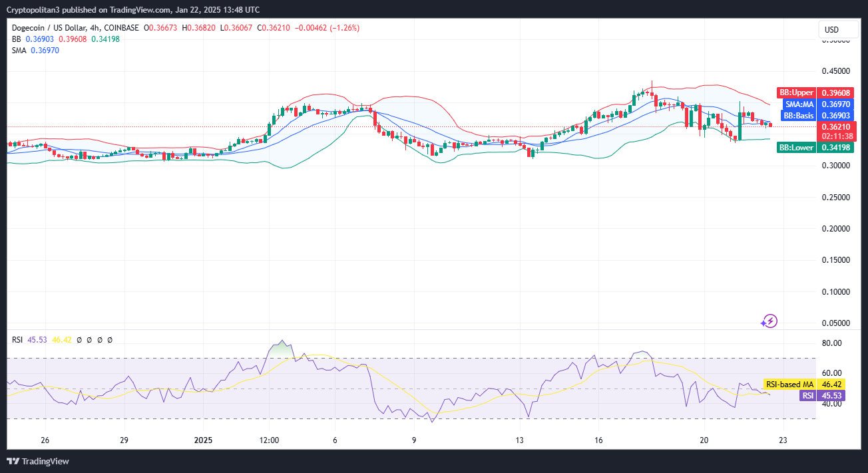
Task: Click the 0.45000 level on price scale
Action: [837, 71]
